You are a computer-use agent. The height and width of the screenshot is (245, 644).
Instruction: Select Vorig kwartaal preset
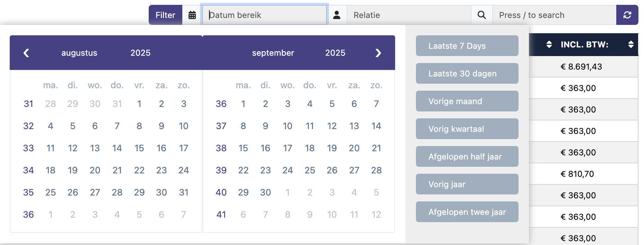467,129
